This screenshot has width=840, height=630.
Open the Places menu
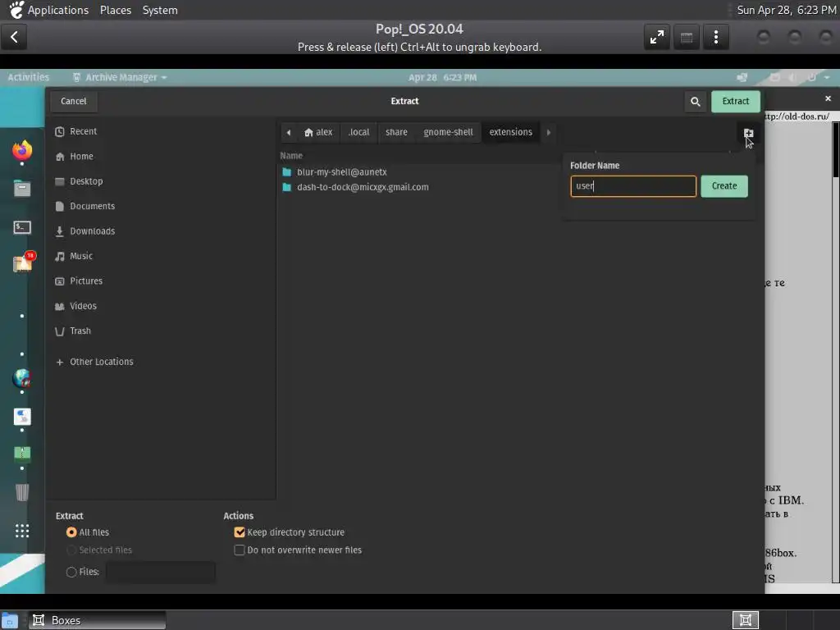point(115,10)
